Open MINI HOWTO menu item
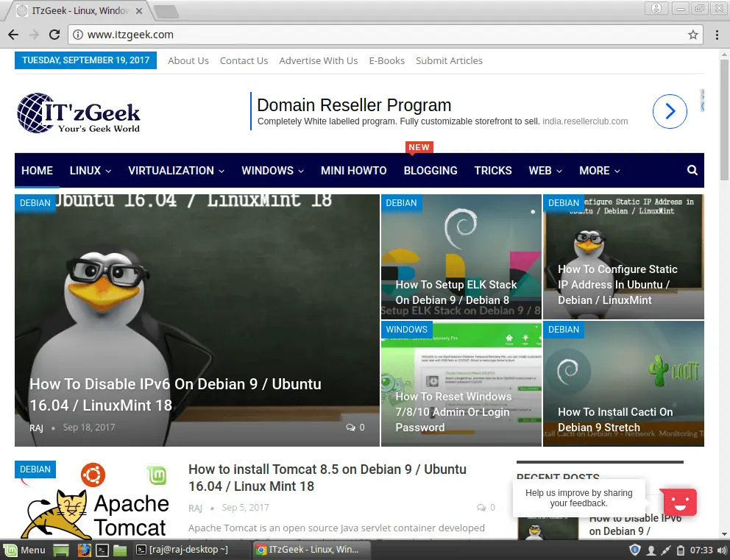This screenshot has height=560, width=730. [354, 171]
